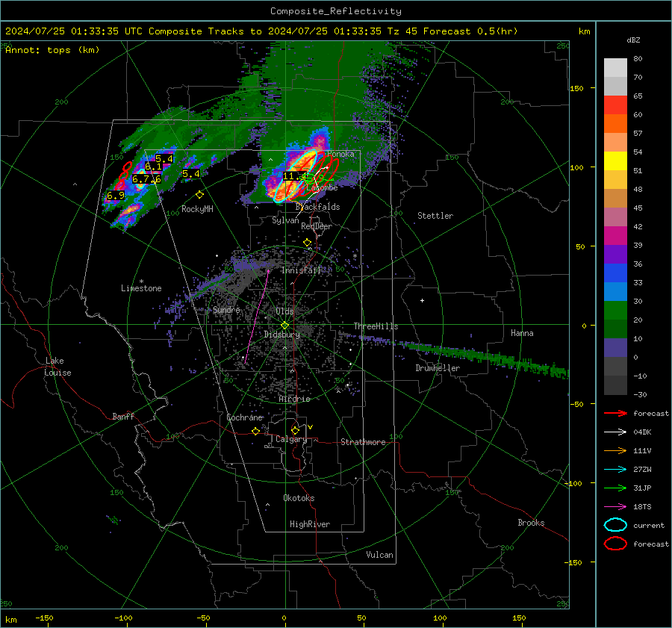The image size is (672, 628).
Task: Click the Airdrie label
Action: click(x=294, y=399)
